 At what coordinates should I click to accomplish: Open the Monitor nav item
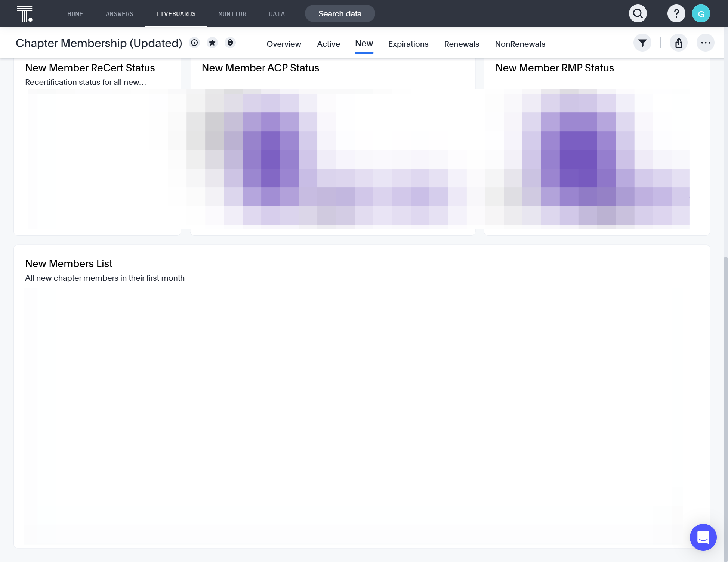coord(232,14)
